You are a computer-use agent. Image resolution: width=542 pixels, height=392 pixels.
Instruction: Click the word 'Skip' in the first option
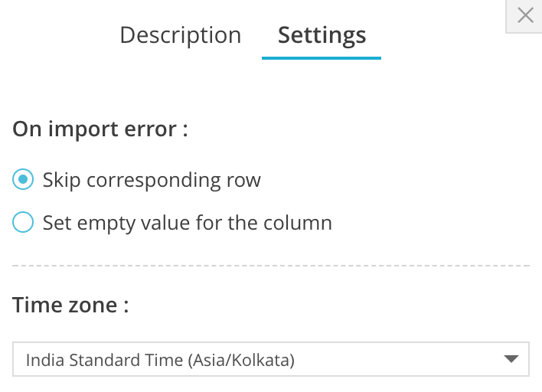tap(61, 180)
